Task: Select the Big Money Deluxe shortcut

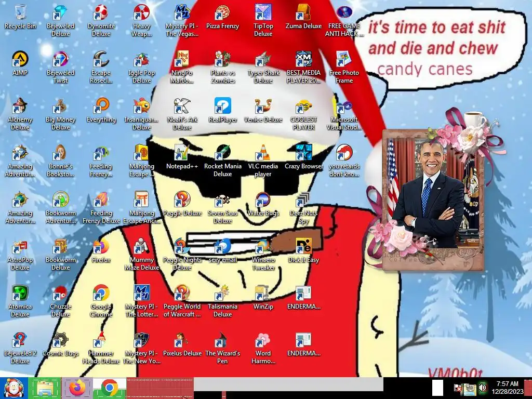Action: coord(60,114)
